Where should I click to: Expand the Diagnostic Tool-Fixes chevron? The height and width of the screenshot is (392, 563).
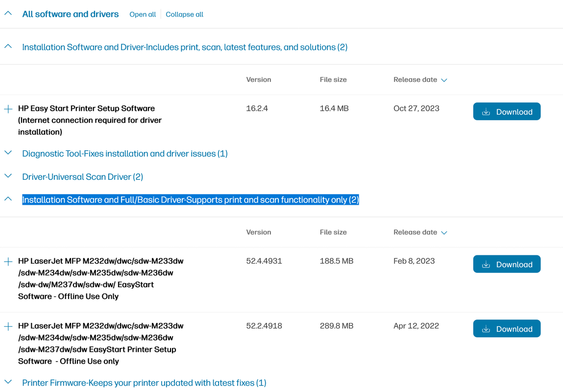8,153
